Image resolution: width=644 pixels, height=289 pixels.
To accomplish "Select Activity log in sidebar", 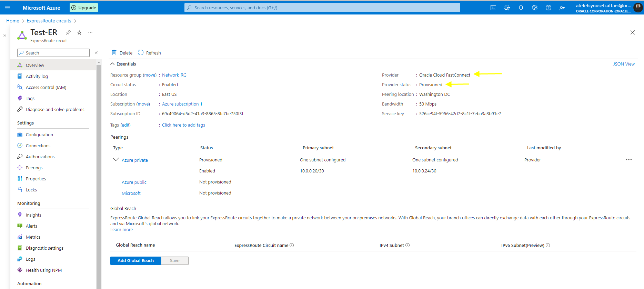I will pyautogui.click(x=37, y=77).
